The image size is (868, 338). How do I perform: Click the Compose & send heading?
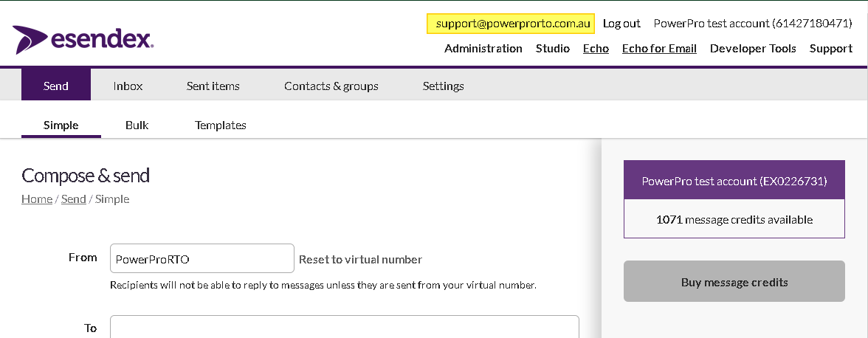click(86, 176)
